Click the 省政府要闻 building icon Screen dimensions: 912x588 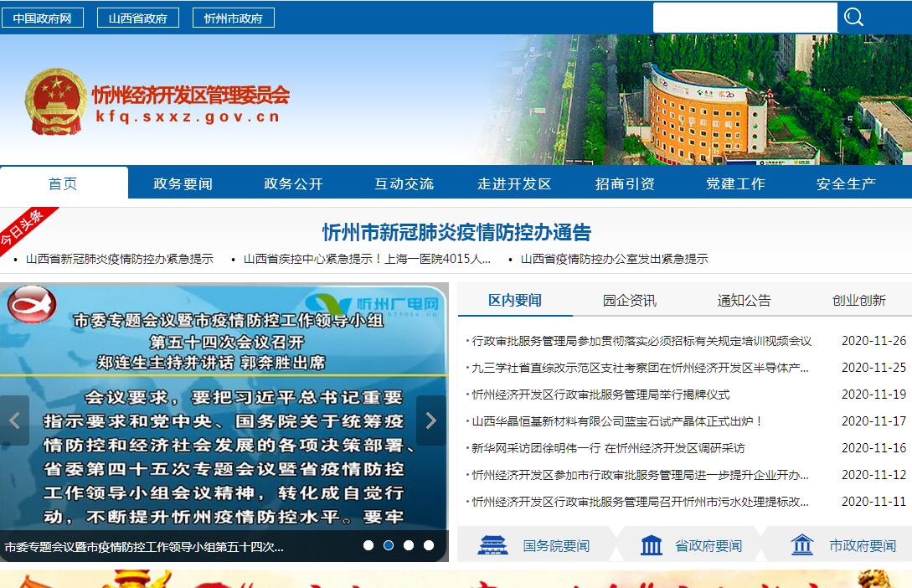(x=651, y=545)
